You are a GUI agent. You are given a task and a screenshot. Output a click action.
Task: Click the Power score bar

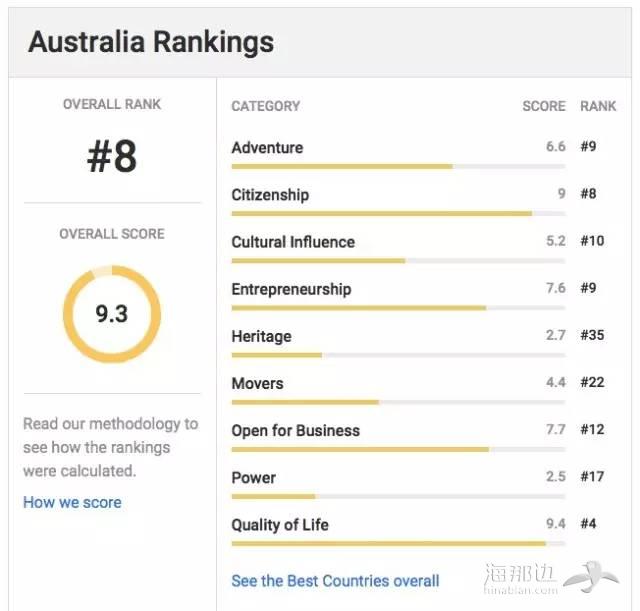[398, 497]
